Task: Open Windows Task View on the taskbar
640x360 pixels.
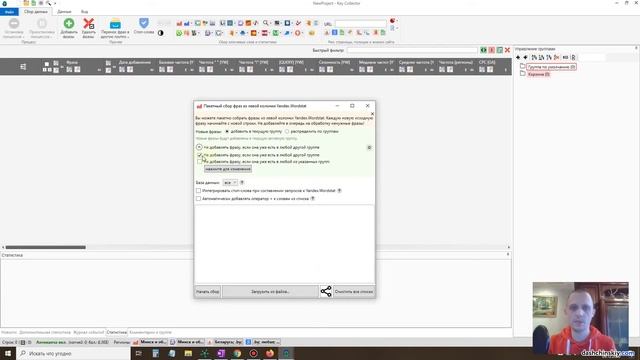Action: pos(139,353)
